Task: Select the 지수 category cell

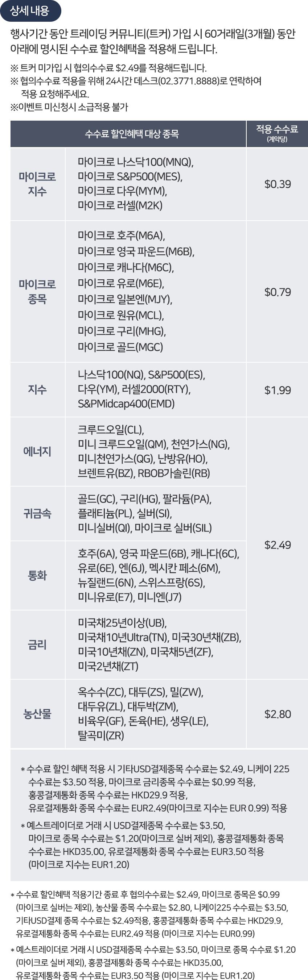Action: tap(37, 389)
